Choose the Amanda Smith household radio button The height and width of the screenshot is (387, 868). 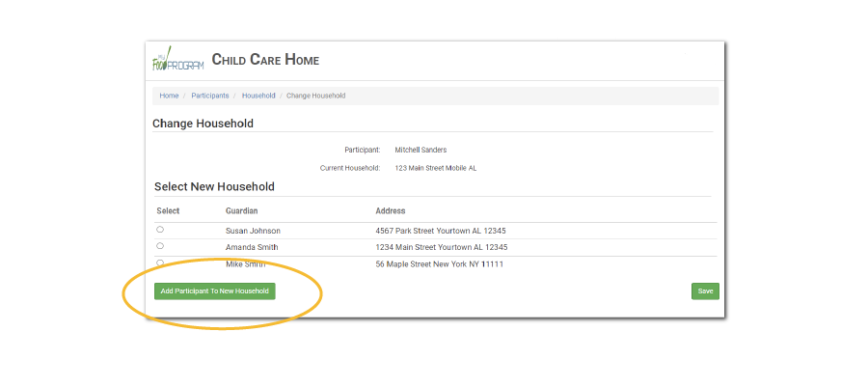tap(160, 246)
